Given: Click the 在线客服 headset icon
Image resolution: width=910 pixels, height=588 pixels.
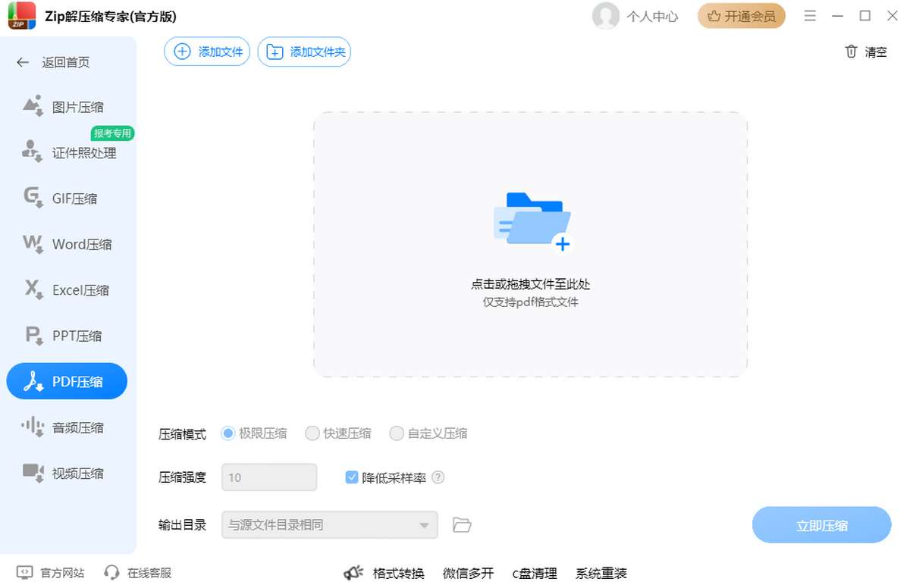Looking at the screenshot, I should pyautogui.click(x=112, y=573).
